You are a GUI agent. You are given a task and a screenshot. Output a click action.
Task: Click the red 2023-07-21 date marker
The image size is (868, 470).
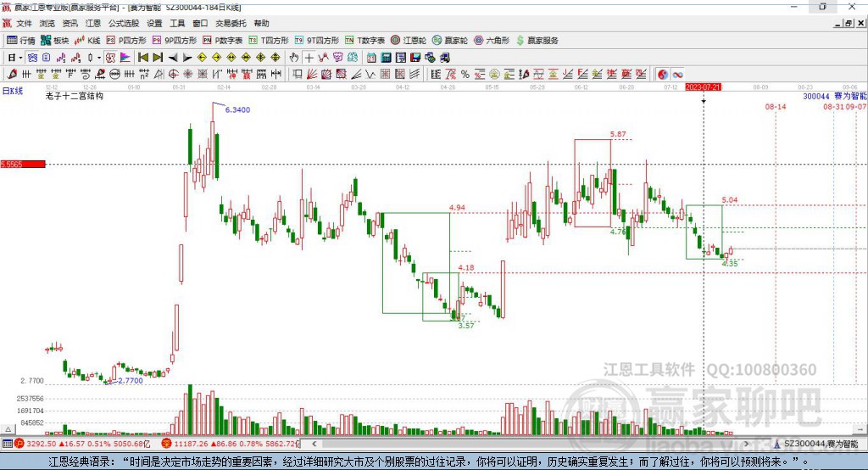tap(703, 87)
